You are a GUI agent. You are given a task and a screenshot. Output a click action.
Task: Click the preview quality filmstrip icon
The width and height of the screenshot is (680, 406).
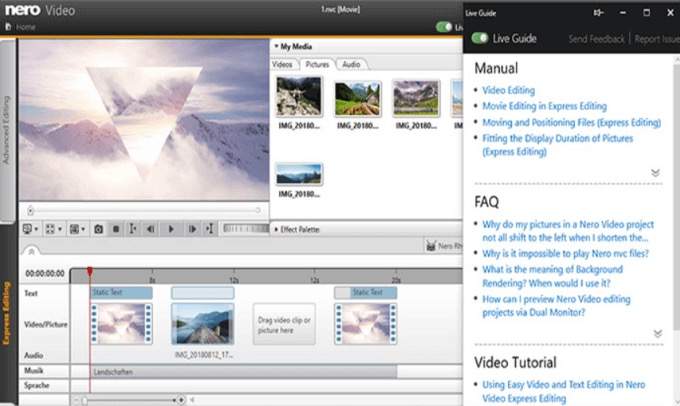point(74,229)
